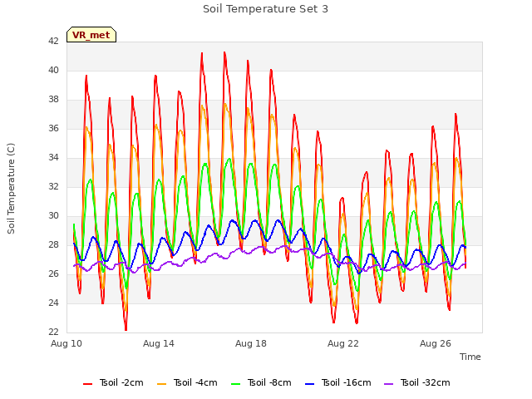Click the Aug 14 x-axis tick label
The image size is (532, 399).
(x=159, y=343)
